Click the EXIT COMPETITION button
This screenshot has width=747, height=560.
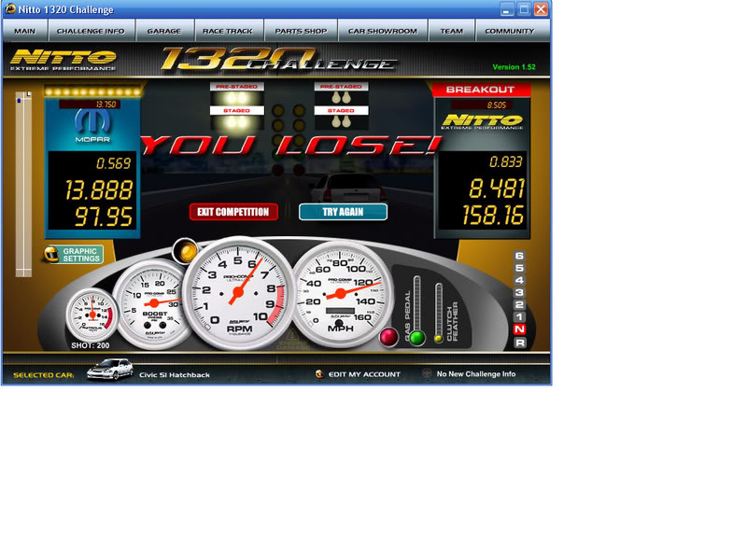pos(233,212)
